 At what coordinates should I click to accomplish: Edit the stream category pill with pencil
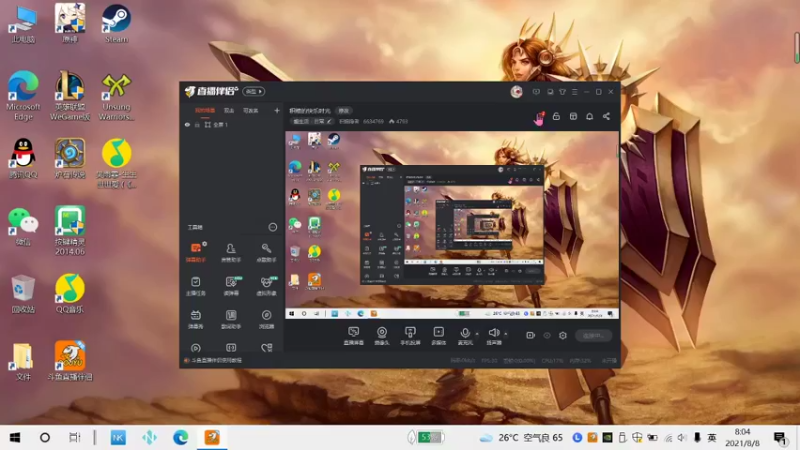(312, 121)
